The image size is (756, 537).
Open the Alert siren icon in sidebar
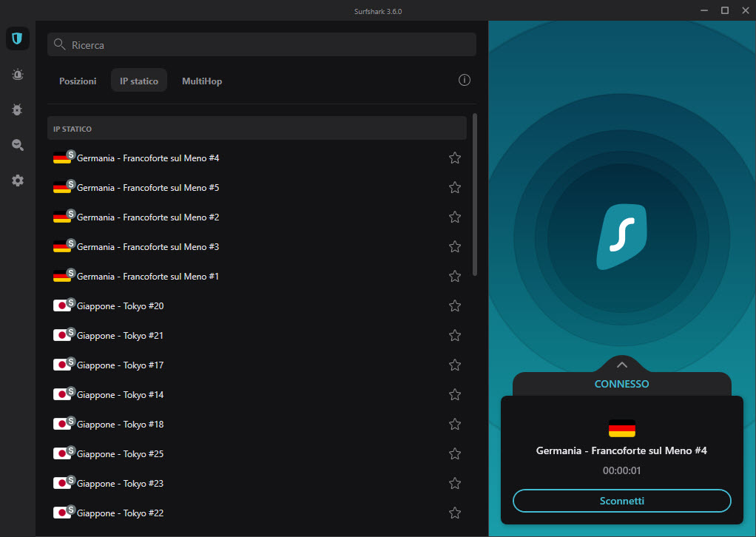(17, 74)
